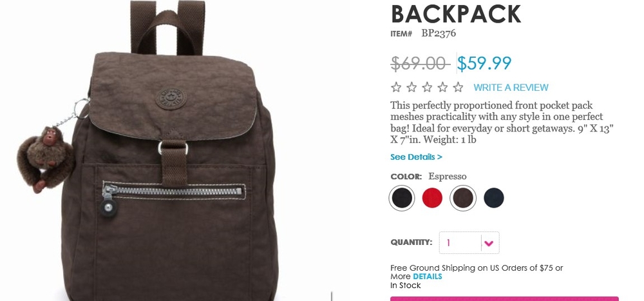Viewport: 644px width, 301px height.
Task: Choose the Espresso brown color swatch
Action: 463,199
